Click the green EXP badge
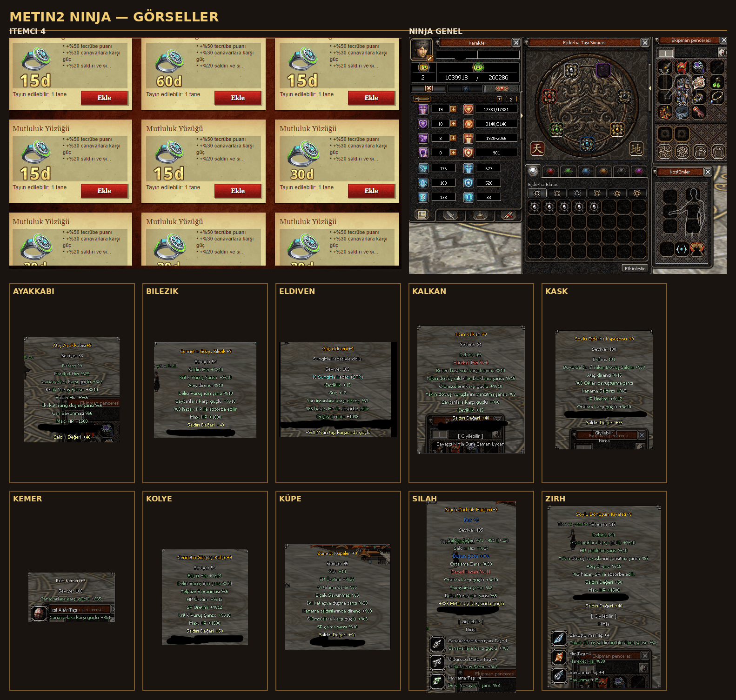This screenshot has width=736, height=700. pyautogui.click(x=478, y=67)
